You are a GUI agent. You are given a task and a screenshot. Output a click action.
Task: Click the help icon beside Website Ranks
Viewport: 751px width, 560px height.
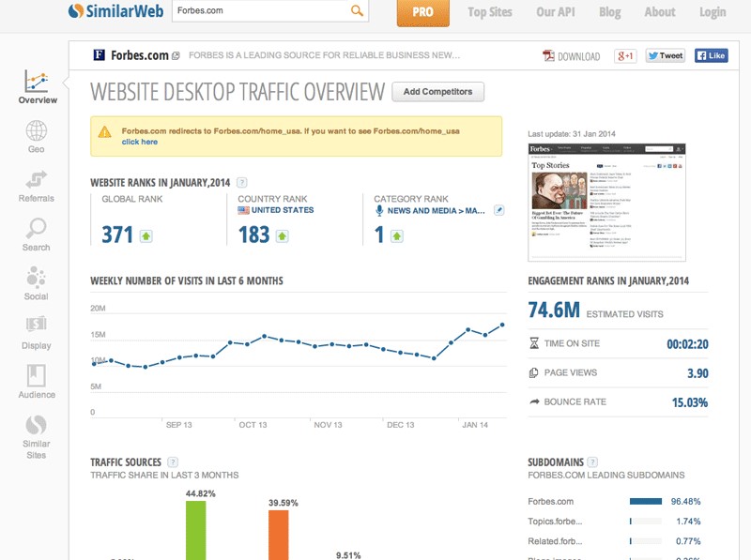click(242, 182)
